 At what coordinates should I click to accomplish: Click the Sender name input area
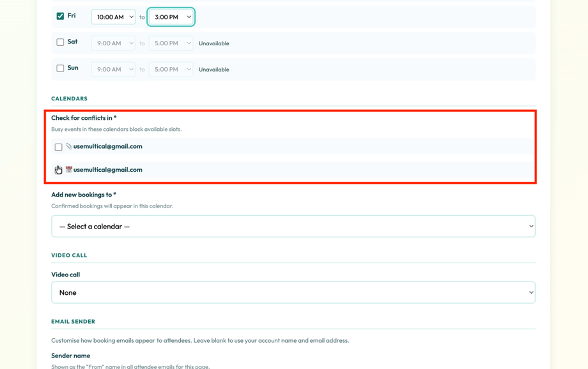293,366
